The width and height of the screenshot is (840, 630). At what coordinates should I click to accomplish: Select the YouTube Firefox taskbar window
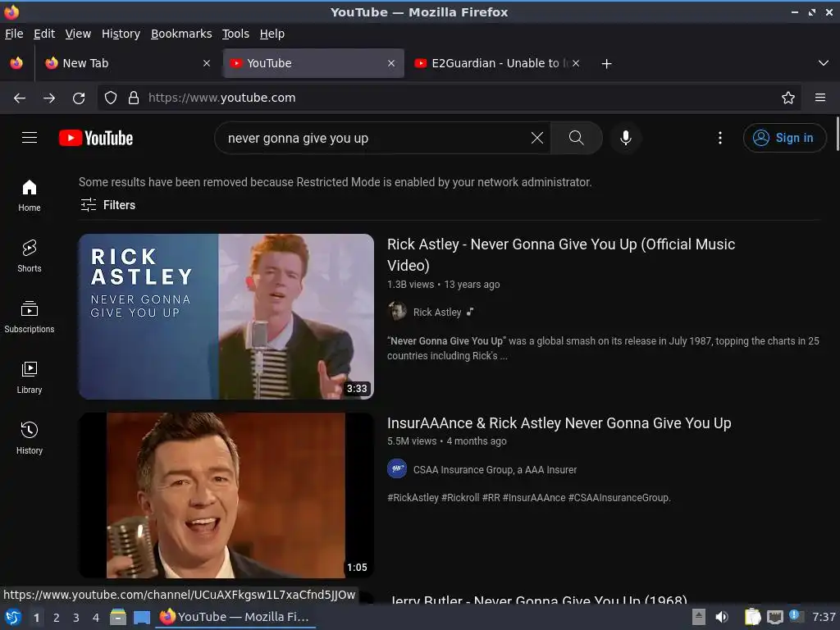coord(235,617)
